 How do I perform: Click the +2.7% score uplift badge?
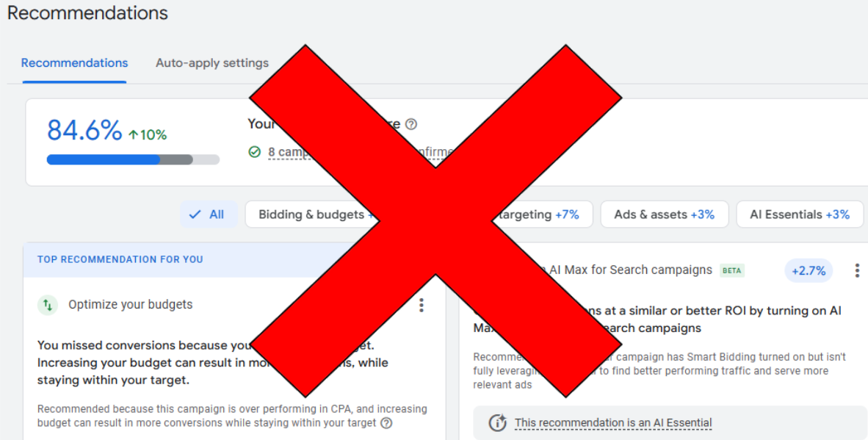(809, 270)
